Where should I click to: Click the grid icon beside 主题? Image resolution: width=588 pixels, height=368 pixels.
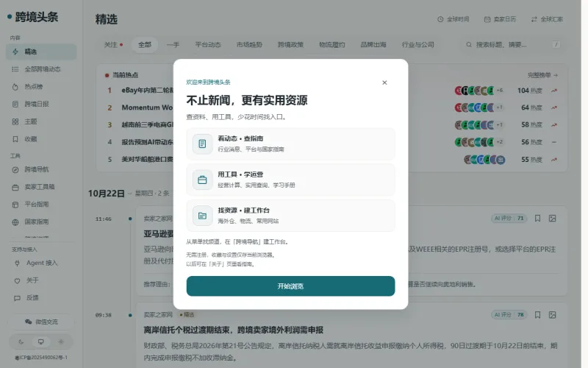tap(15, 121)
